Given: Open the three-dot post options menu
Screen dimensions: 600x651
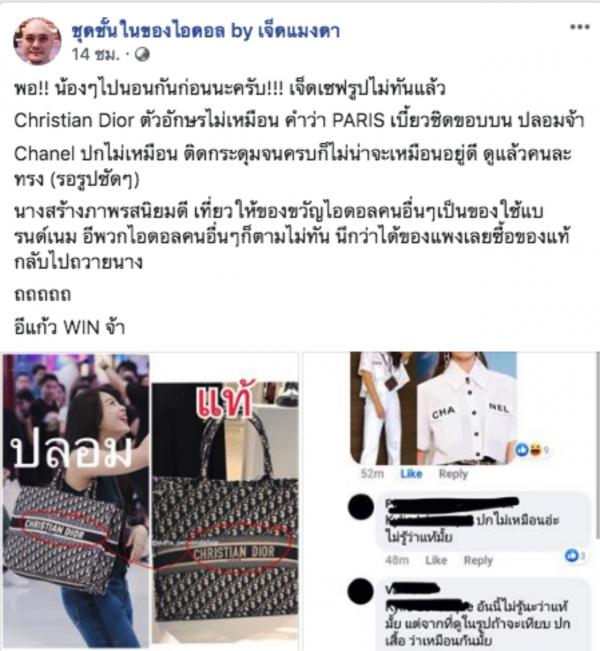Looking at the screenshot, I should click(x=580, y=27).
